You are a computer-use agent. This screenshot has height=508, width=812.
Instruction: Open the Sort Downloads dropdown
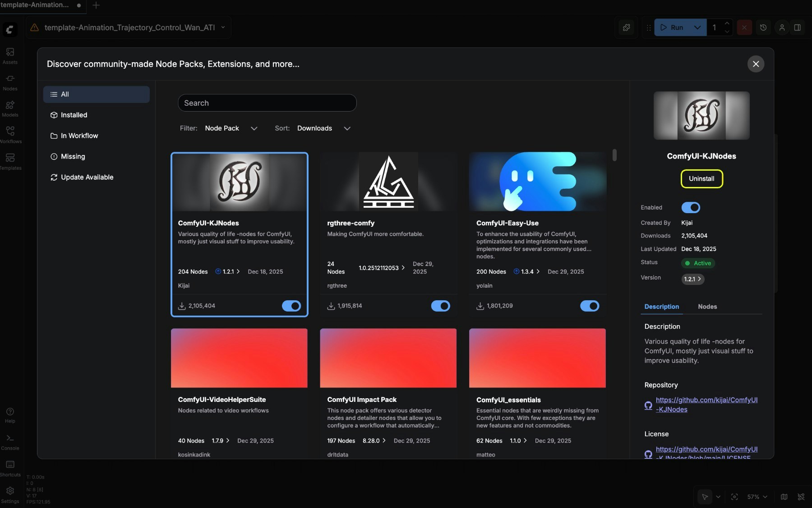tap(324, 128)
